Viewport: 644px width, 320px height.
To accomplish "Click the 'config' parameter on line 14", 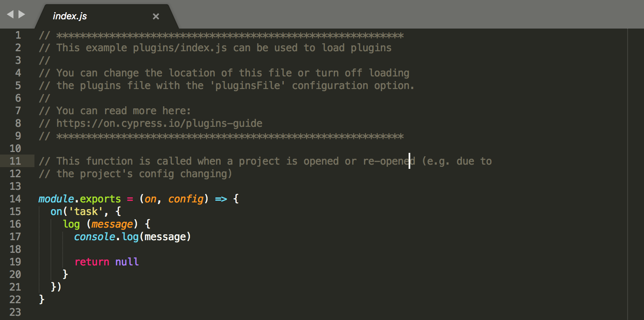I will pyautogui.click(x=186, y=199).
